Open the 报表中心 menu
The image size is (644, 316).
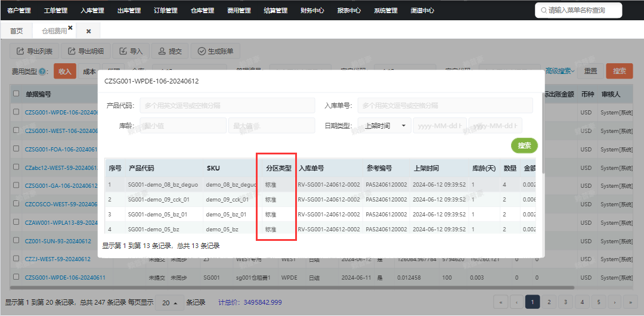pos(349,10)
